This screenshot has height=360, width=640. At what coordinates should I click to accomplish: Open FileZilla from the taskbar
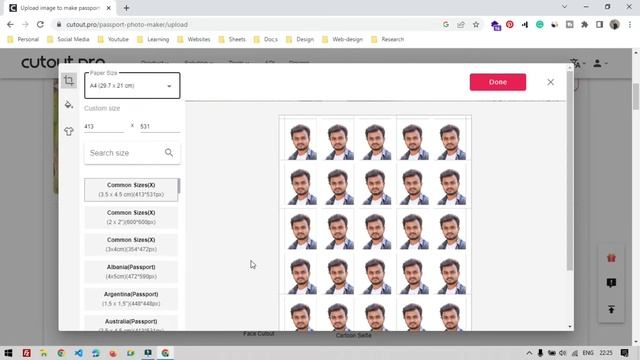(x=27, y=353)
